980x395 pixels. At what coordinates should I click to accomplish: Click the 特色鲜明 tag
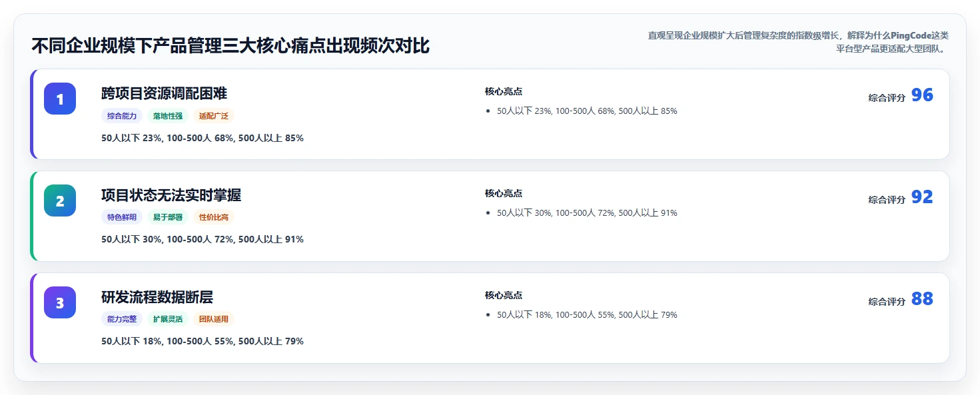(x=122, y=217)
